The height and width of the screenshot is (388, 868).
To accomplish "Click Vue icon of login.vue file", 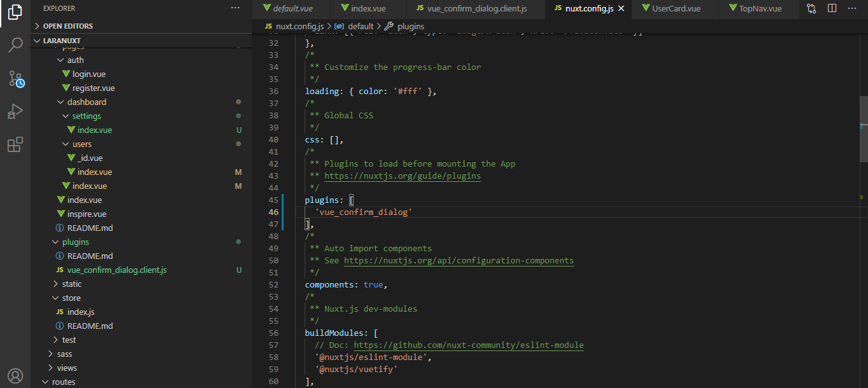I will click(x=66, y=74).
